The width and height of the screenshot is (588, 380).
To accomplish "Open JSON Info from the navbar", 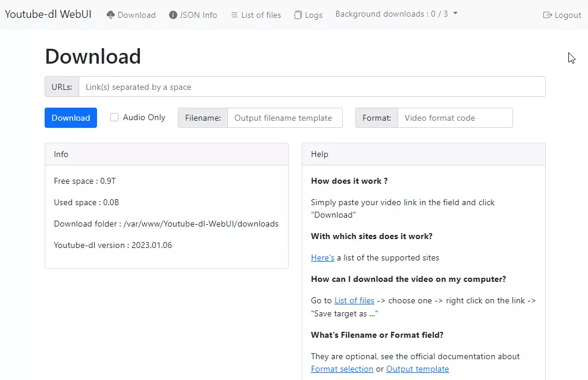I will tap(198, 14).
